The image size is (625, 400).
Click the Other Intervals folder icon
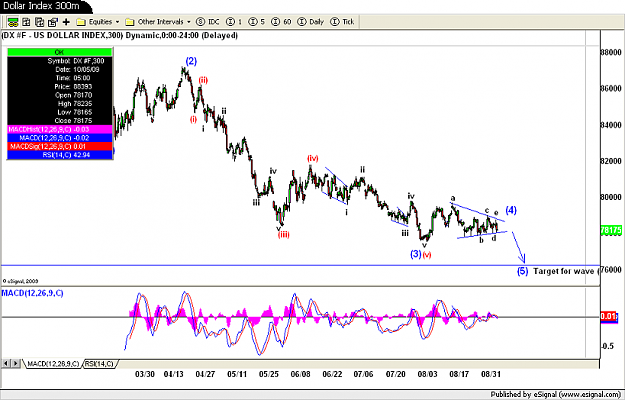(x=130, y=22)
